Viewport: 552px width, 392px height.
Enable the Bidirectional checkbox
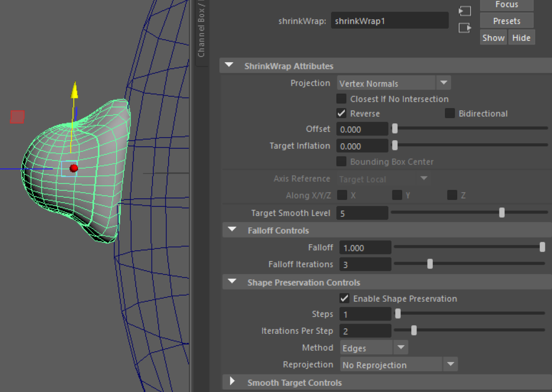coord(450,113)
